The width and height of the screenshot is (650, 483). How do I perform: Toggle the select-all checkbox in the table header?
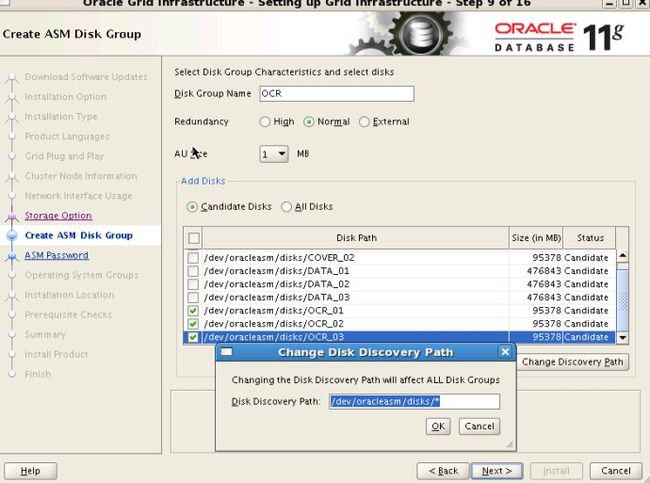[x=194, y=238]
